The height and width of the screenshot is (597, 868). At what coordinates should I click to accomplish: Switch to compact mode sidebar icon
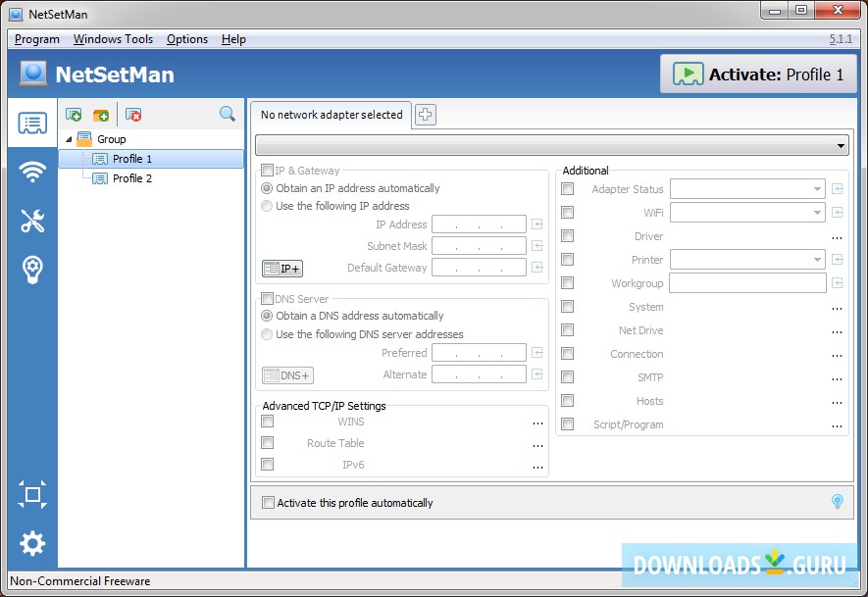tap(32, 494)
